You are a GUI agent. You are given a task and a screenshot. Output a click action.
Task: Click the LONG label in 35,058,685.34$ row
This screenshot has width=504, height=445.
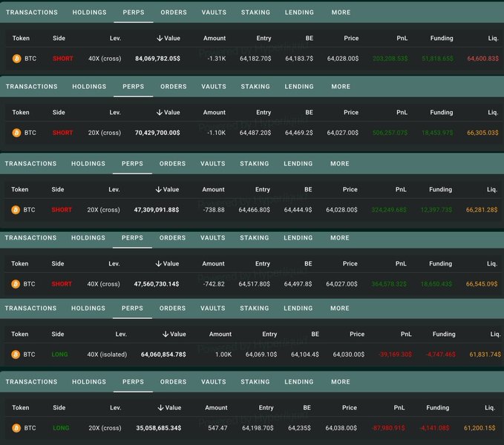pyautogui.click(x=61, y=428)
